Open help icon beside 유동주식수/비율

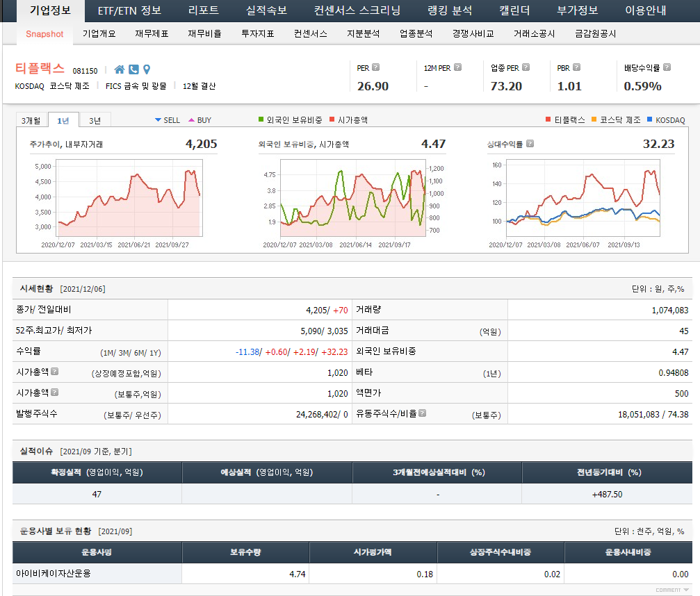pyautogui.click(x=423, y=413)
